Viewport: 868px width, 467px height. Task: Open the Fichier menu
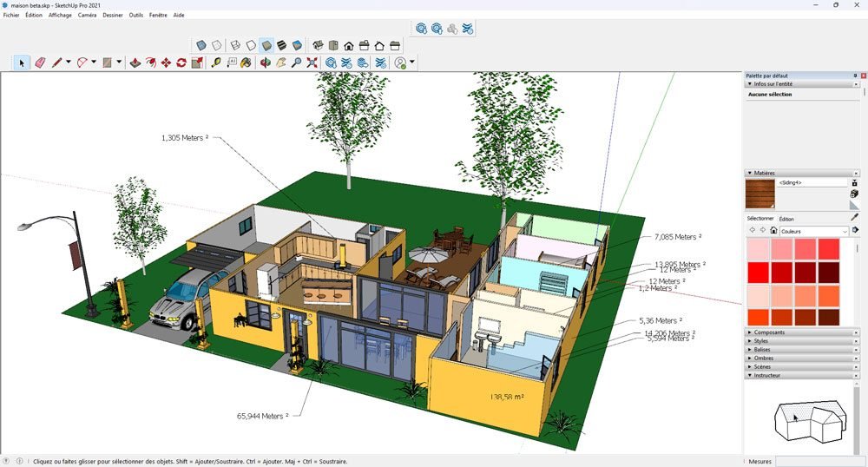(x=11, y=15)
